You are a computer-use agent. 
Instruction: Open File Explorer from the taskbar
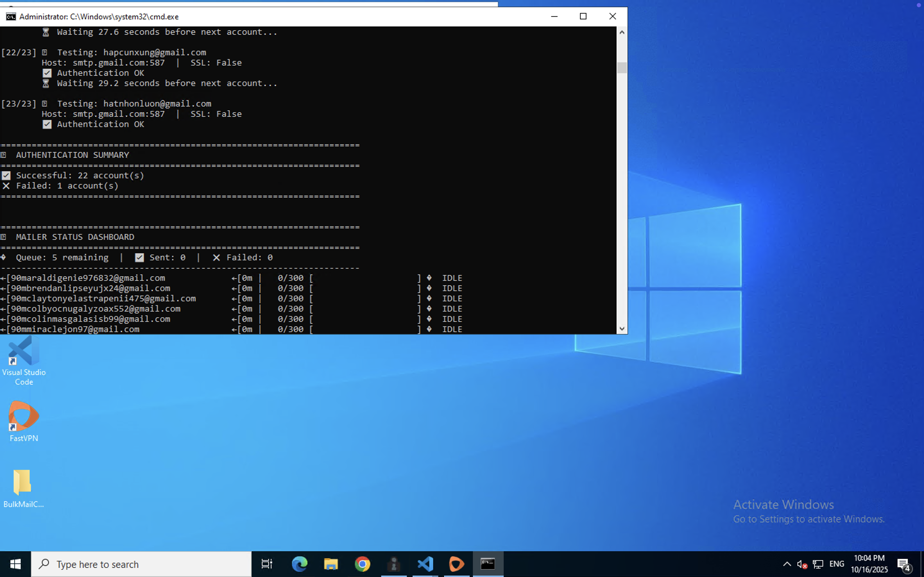(331, 564)
